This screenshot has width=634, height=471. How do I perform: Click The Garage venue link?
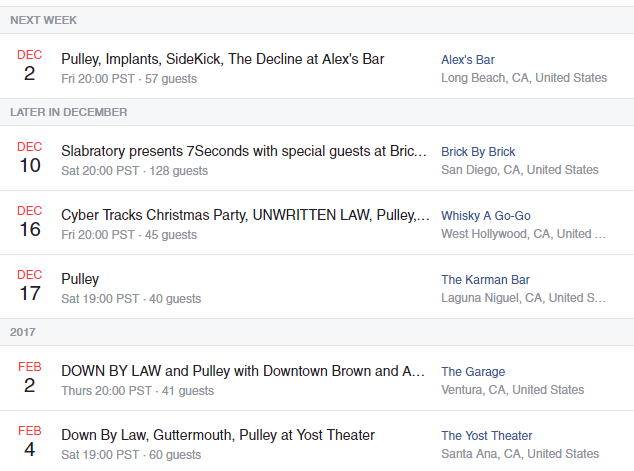[473, 372]
